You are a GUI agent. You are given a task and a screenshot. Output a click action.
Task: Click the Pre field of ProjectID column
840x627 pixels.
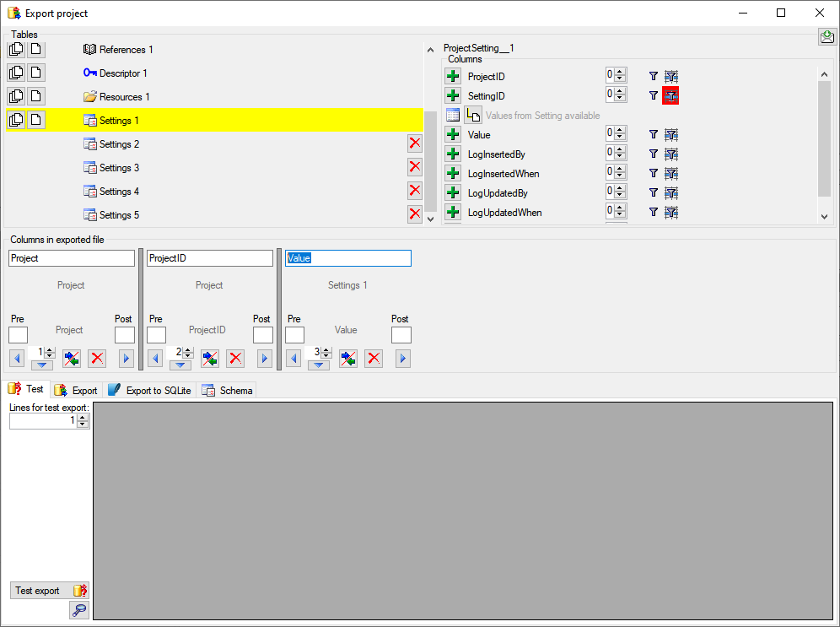tap(156, 335)
